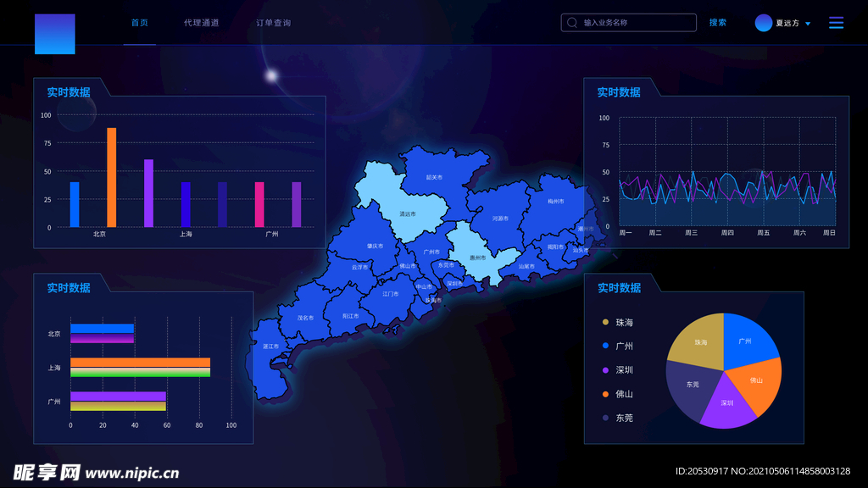Click the 周日 axis label
This screenshot has width=868, height=488.
point(829,233)
